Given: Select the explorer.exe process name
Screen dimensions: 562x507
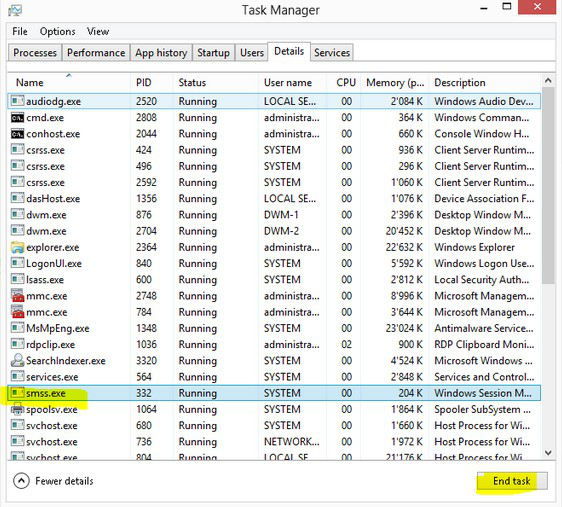Looking at the screenshot, I should (53, 247).
